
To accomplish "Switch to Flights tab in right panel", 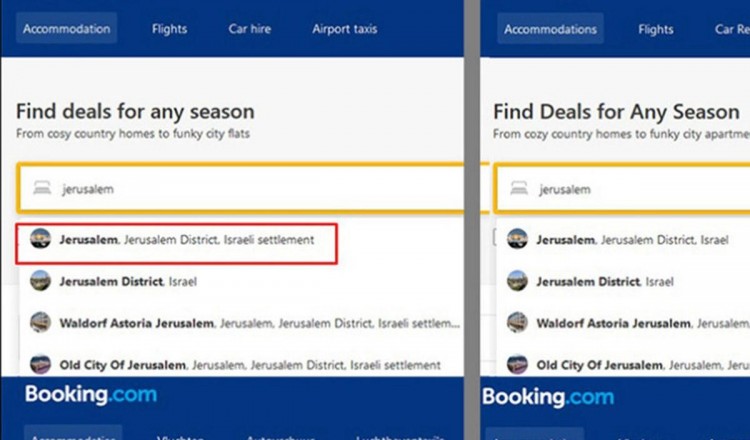I will (x=656, y=29).
